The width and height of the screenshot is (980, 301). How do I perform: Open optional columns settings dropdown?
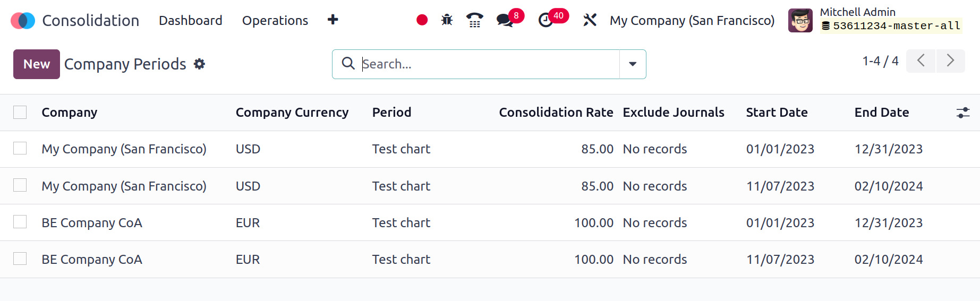(x=963, y=113)
